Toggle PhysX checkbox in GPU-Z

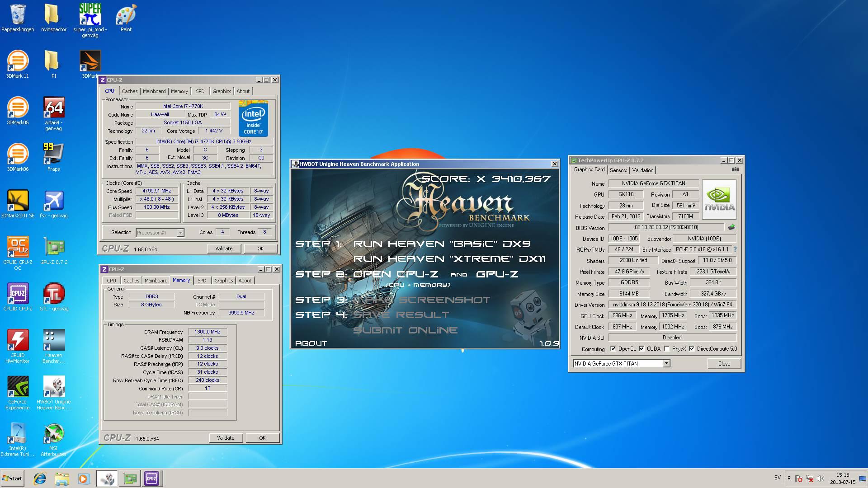click(x=667, y=348)
